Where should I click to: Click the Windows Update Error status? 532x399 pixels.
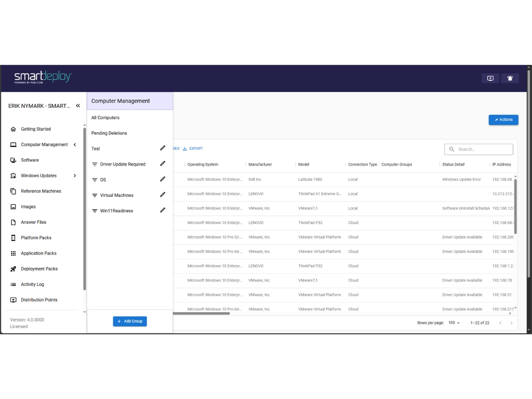click(462, 180)
